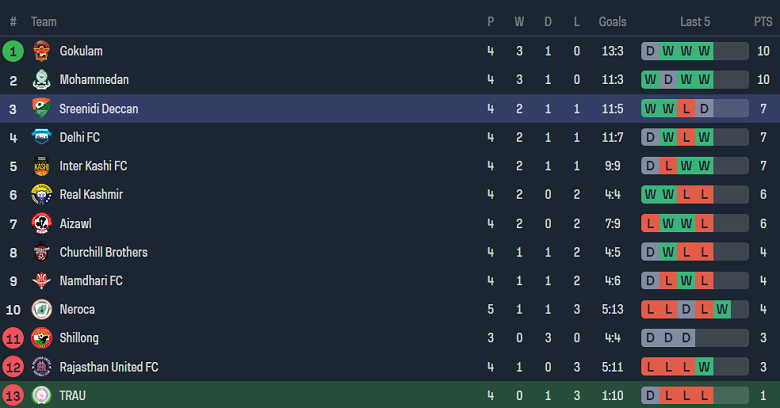Viewport: 780px width, 408px height.
Task: Click Neroca's green W form badge
Action: (x=722, y=310)
